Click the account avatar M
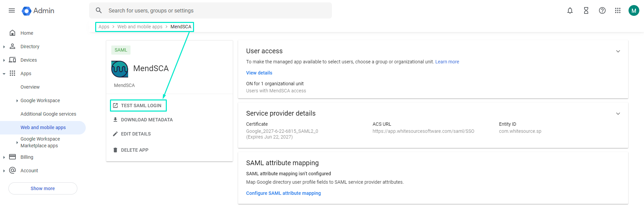 click(x=634, y=10)
